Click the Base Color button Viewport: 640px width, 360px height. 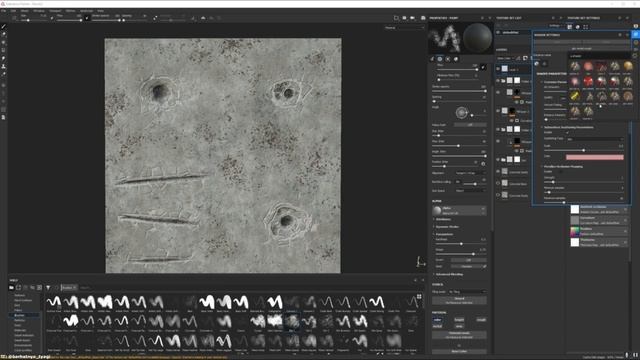tap(459, 351)
